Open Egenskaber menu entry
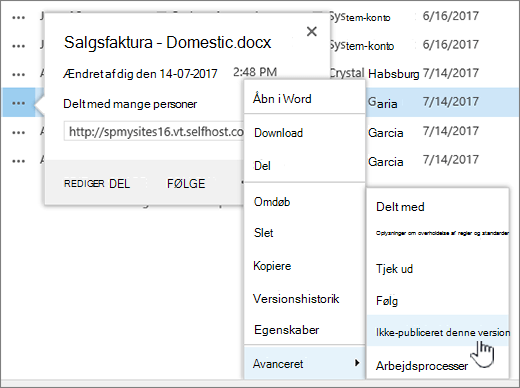The height and width of the screenshot is (388, 520). click(286, 330)
